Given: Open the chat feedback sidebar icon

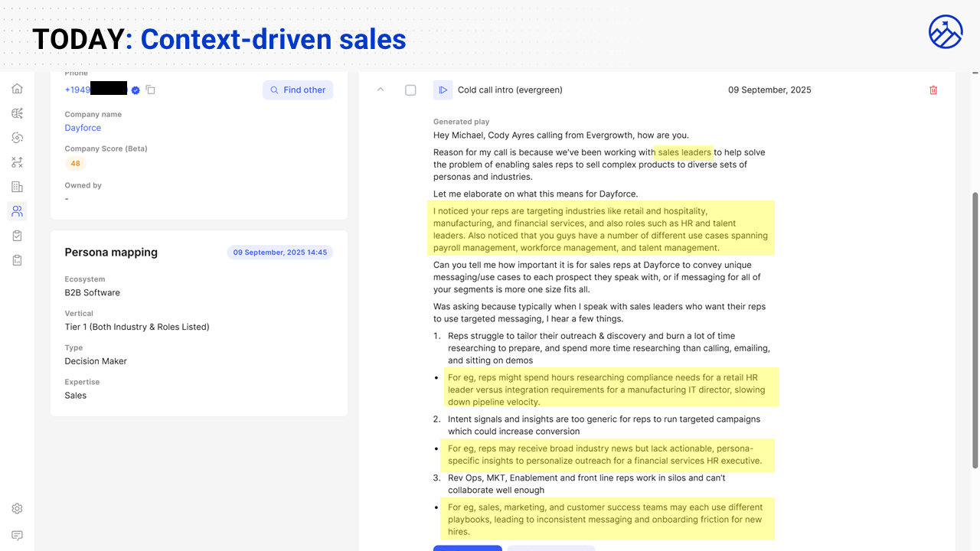Looking at the screenshot, I should click(x=17, y=535).
